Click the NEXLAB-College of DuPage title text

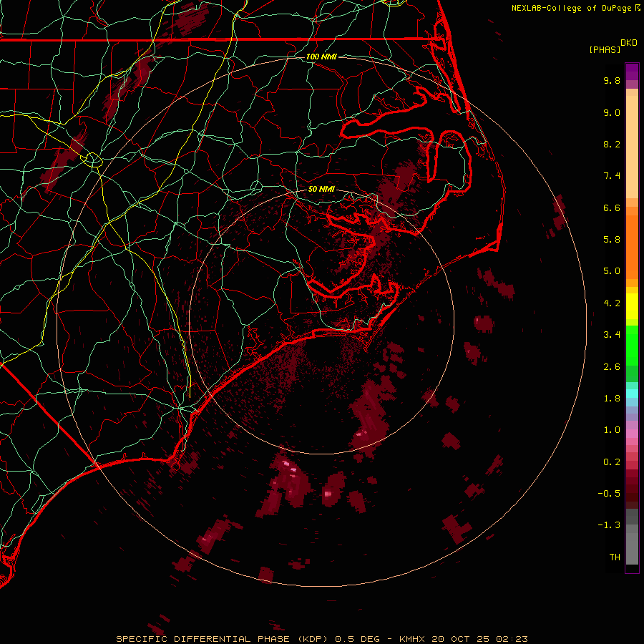coord(572,8)
